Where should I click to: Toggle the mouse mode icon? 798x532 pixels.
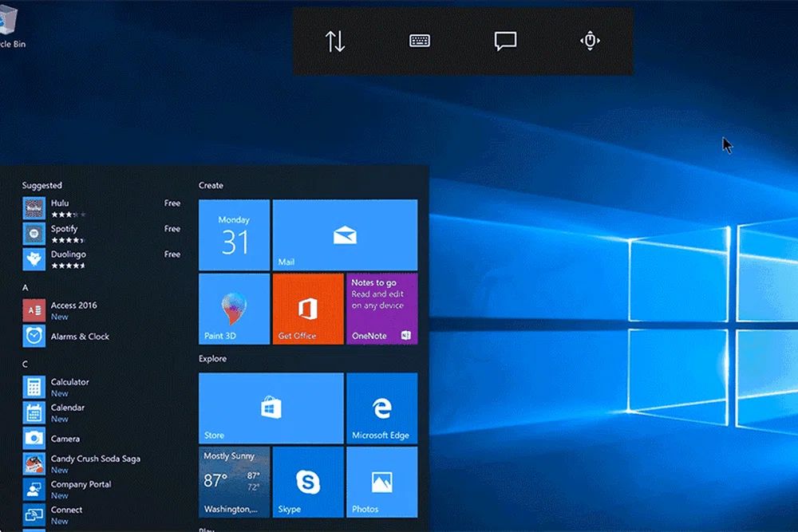tap(590, 41)
